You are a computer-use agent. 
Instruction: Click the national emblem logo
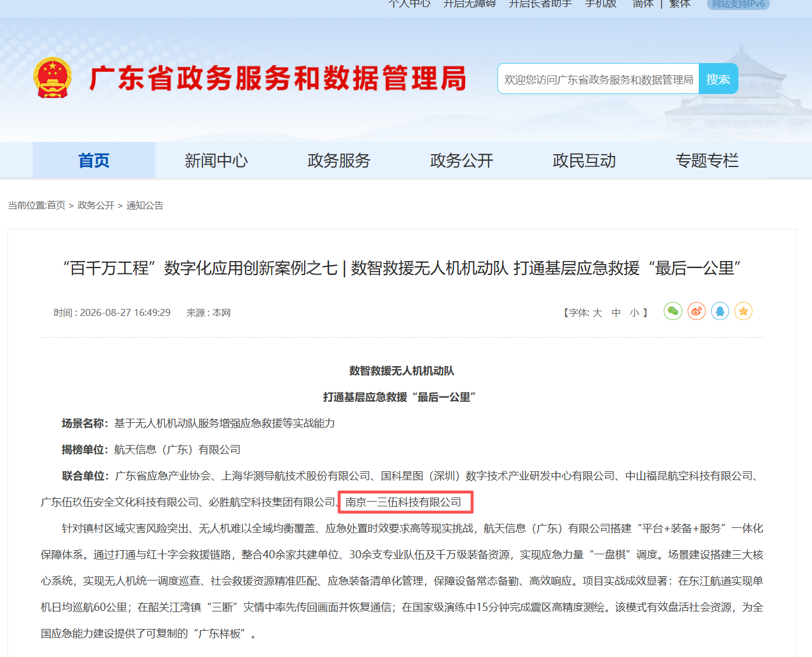(53, 78)
